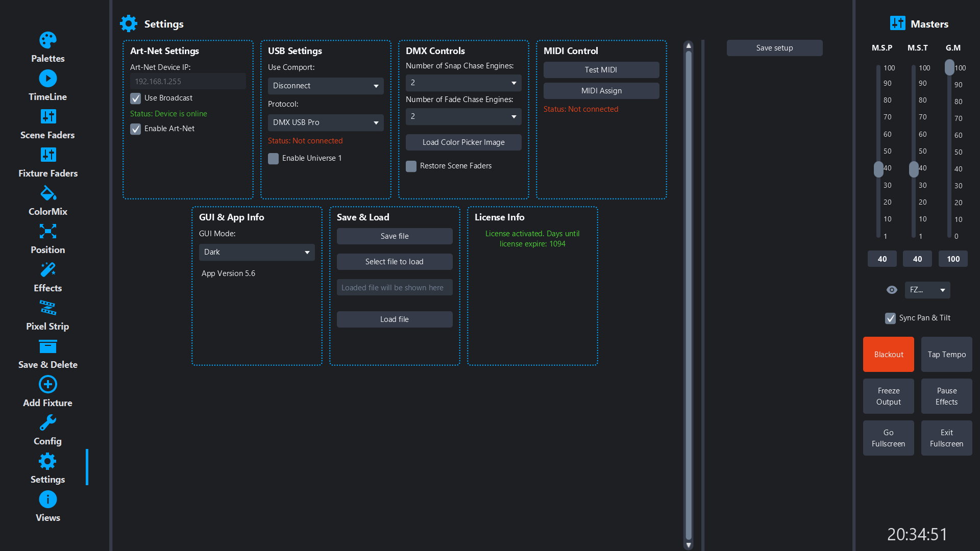Image resolution: width=980 pixels, height=551 pixels.
Task: Switch to Scene Faders label
Action: [48, 135]
